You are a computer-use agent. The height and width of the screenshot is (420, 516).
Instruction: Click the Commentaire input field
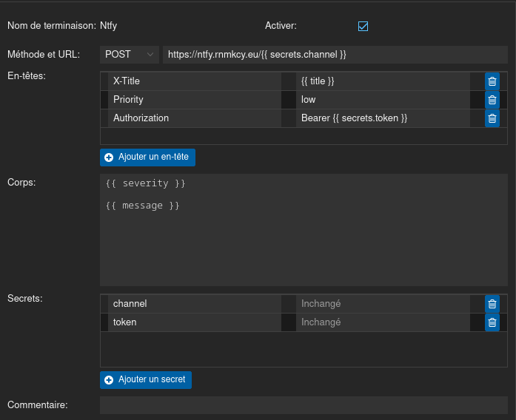304,405
